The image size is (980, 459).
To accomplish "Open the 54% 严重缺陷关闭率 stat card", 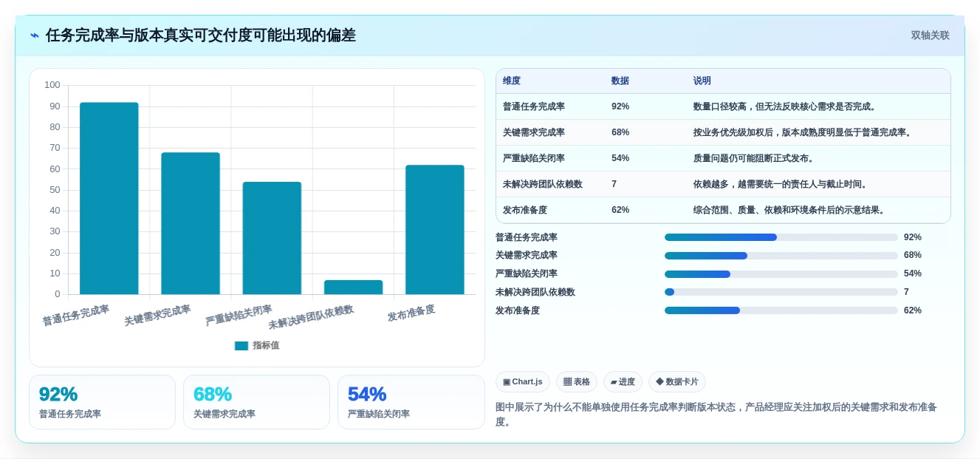I will pyautogui.click(x=411, y=402).
